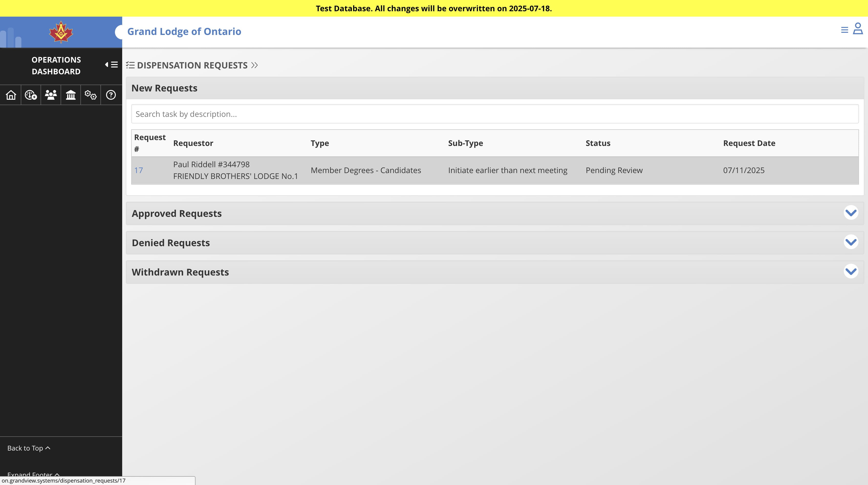Collapse the sidebar menu toggle

click(x=111, y=65)
